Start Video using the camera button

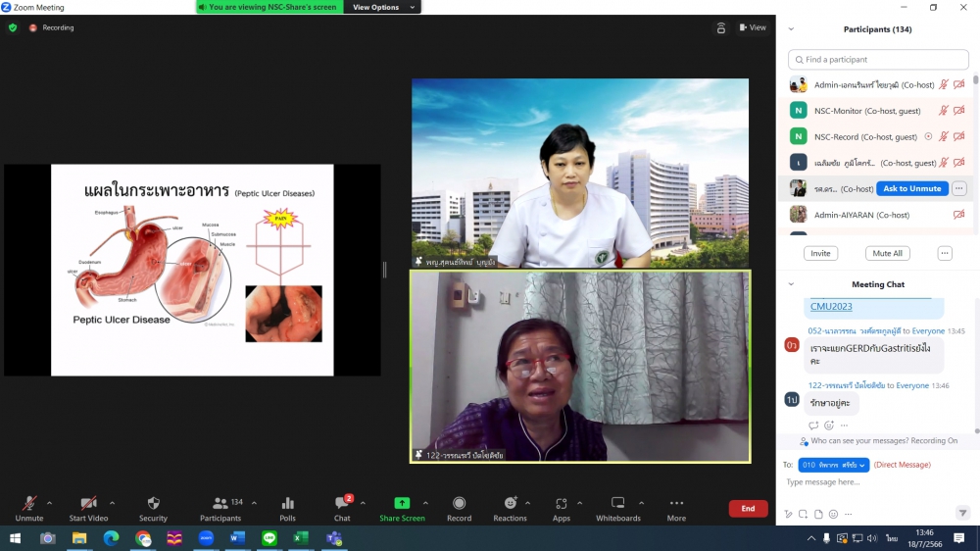click(x=88, y=504)
